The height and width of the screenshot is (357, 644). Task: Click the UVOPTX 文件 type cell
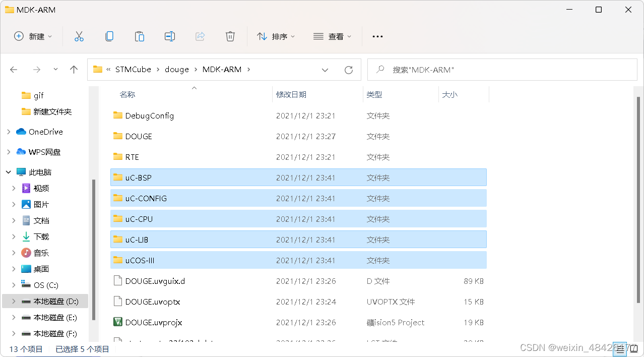click(x=391, y=302)
